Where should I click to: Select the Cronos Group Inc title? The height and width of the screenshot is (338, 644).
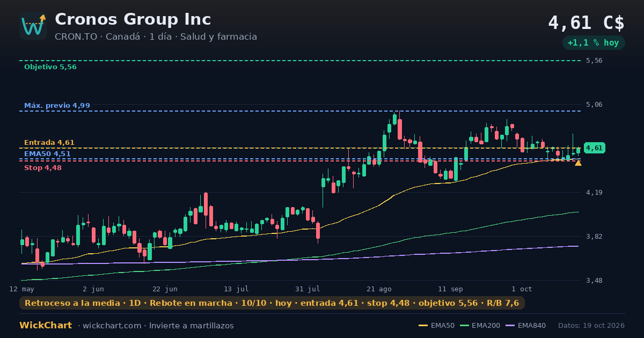133,19
